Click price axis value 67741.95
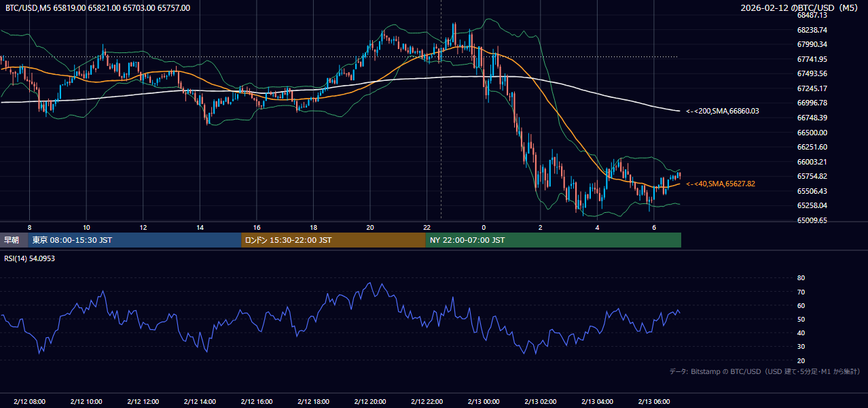The width and height of the screenshot is (868, 408). point(812,59)
